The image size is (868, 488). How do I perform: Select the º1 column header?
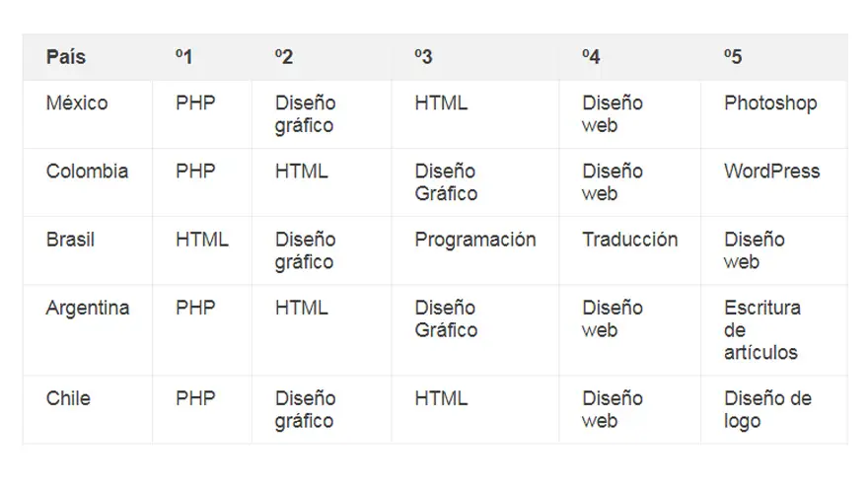coord(183,57)
